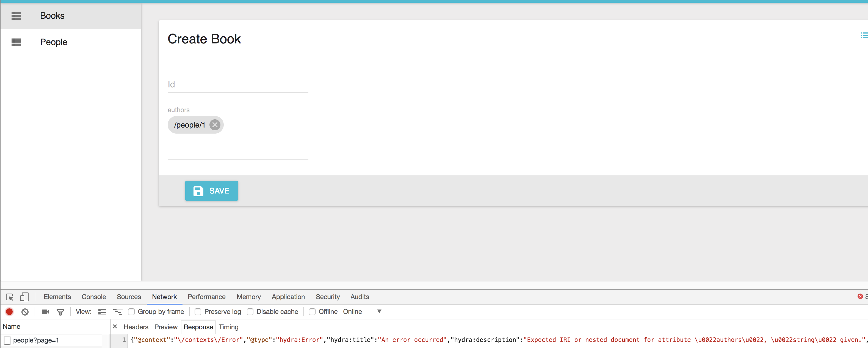Open the Timing sub-tab
Viewport: 868px width, 348px height.
(x=228, y=327)
